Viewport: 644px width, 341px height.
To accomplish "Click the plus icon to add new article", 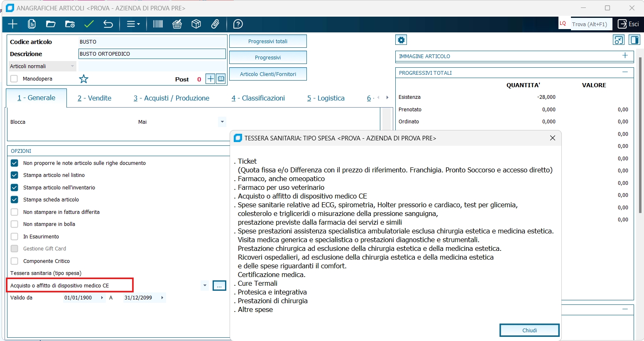I will coord(13,24).
